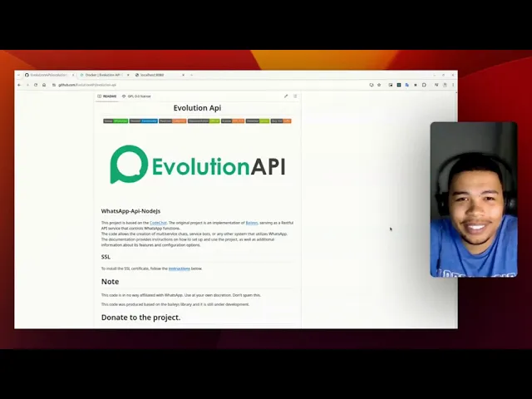Select the GPL-3.0 license tab
This screenshot has width=532, height=399.
136,96
